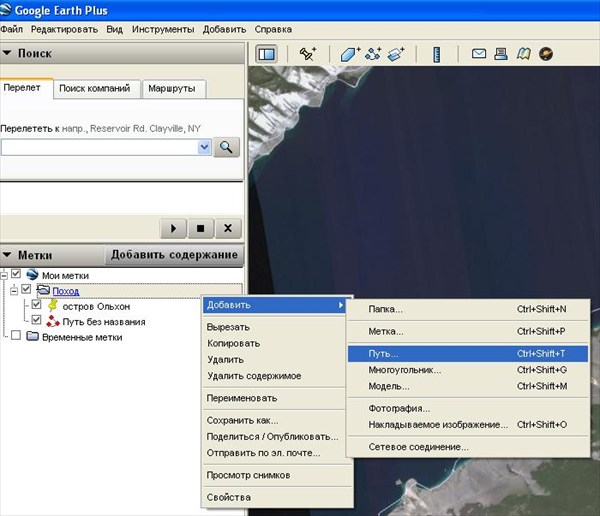The height and width of the screenshot is (516, 600).
Task: Click the folder icon next to Поход
Action: coord(43,290)
